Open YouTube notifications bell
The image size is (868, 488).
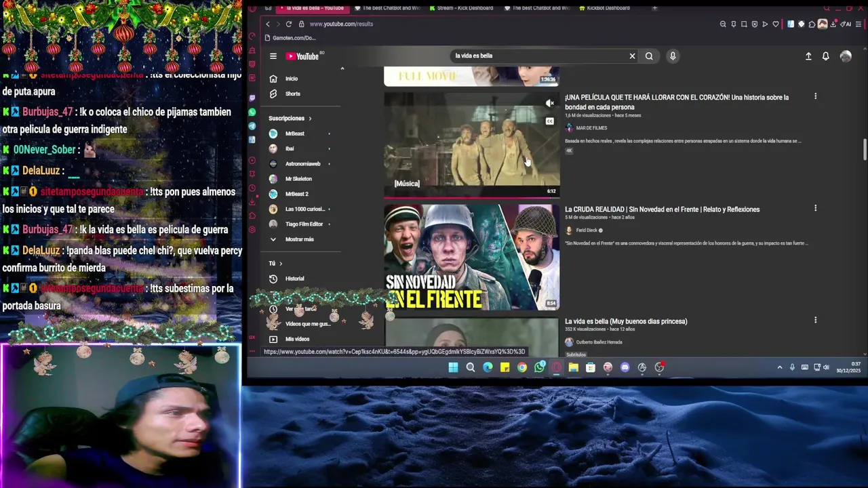[x=825, y=56]
